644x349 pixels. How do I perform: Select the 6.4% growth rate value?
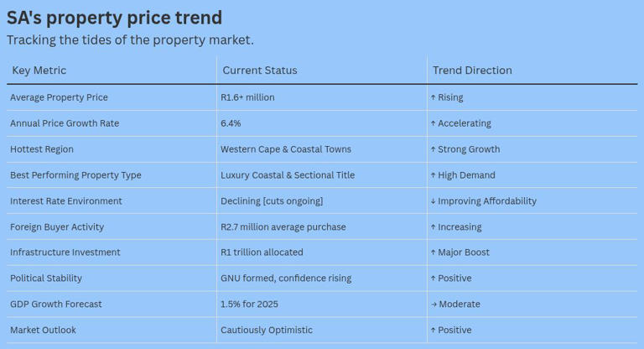coord(231,123)
